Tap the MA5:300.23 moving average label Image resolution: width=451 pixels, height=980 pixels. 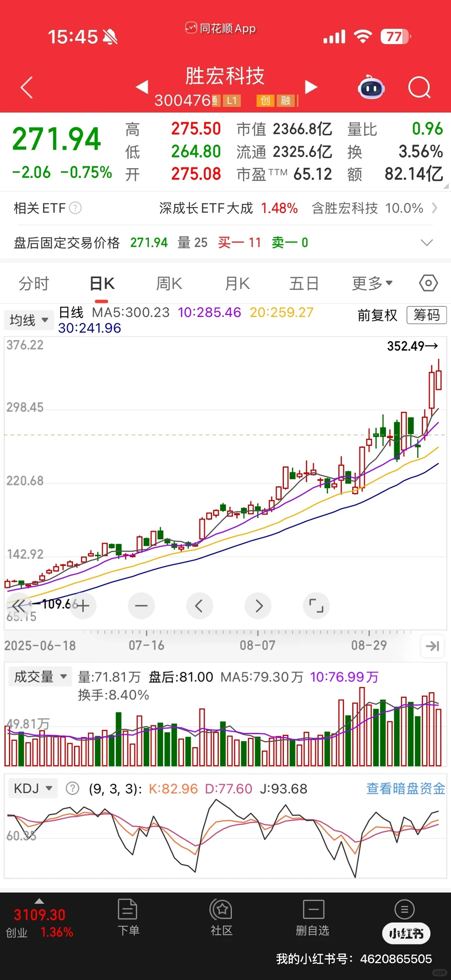(131, 312)
